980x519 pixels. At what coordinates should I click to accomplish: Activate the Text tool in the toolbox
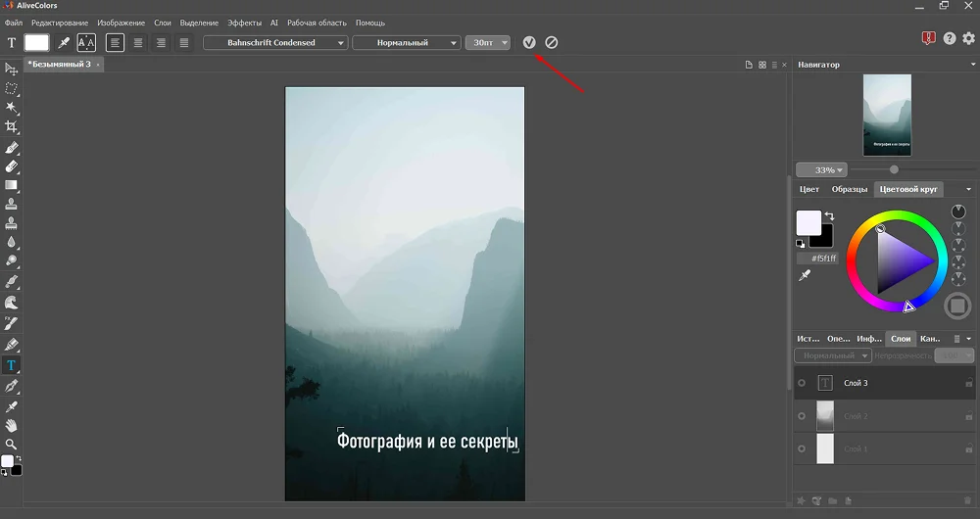tap(11, 365)
